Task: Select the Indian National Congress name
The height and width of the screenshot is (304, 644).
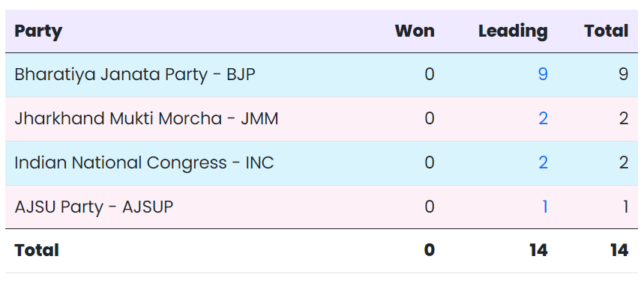Action: click(144, 163)
